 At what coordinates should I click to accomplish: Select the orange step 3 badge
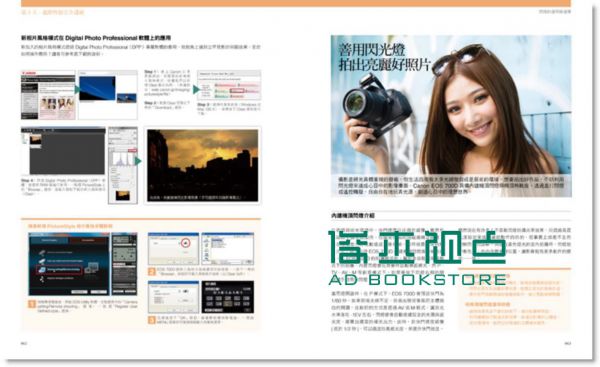(152, 320)
